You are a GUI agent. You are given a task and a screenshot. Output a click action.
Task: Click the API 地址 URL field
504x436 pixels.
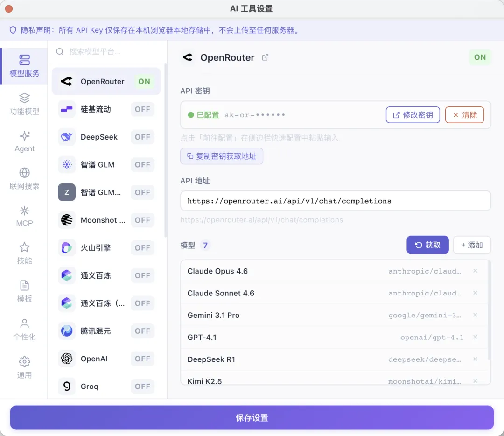[x=335, y=201]
